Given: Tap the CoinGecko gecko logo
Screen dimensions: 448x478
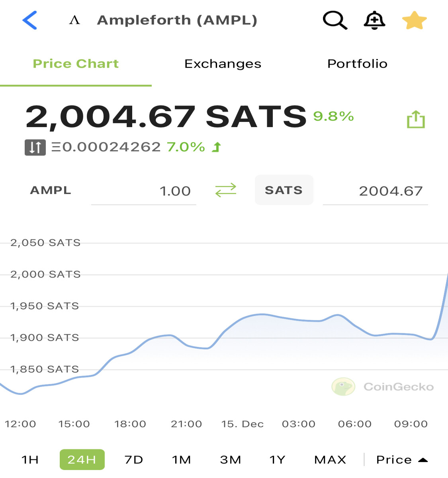Looking at the screenshot, I should click(343, 386).
